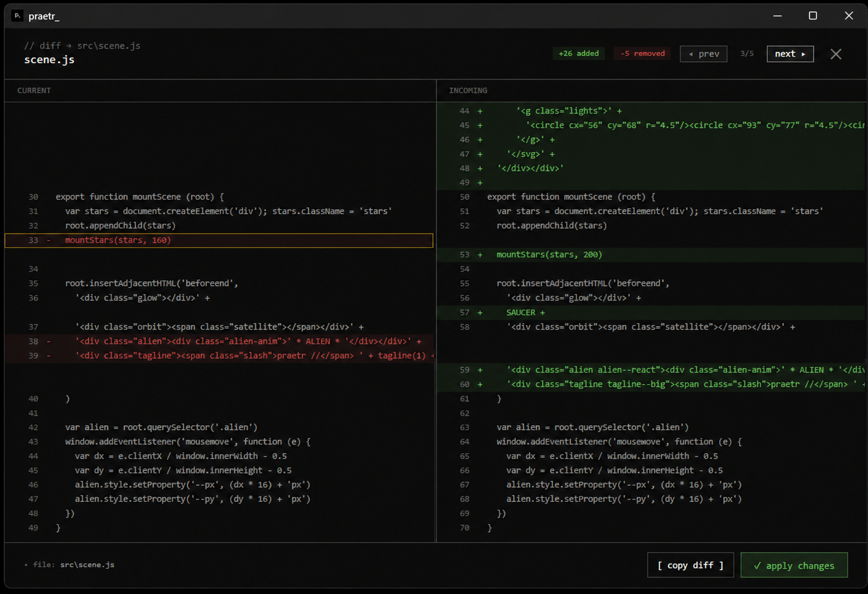Click current line 46 setProperty --px
This screenshot has height=594, width=868.
click(219, 485)
